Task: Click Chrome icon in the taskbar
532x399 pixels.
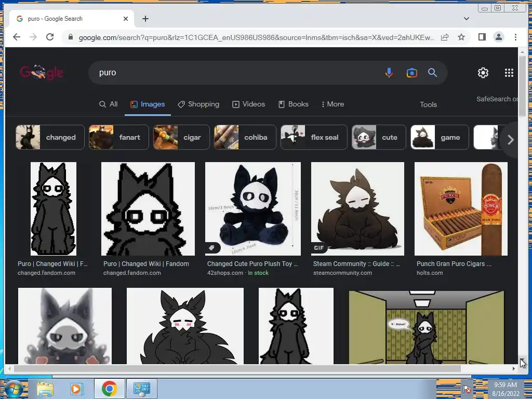Action: click(x=109, y=389)
